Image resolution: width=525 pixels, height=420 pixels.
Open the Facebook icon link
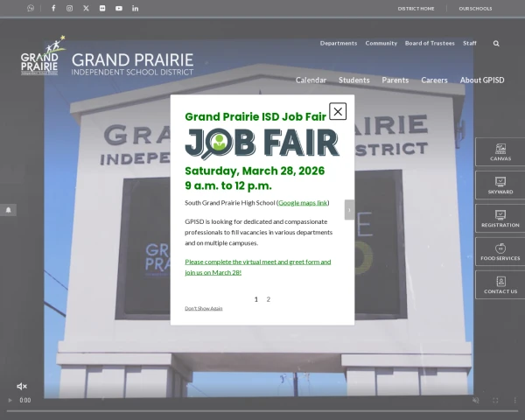point(53,8)
